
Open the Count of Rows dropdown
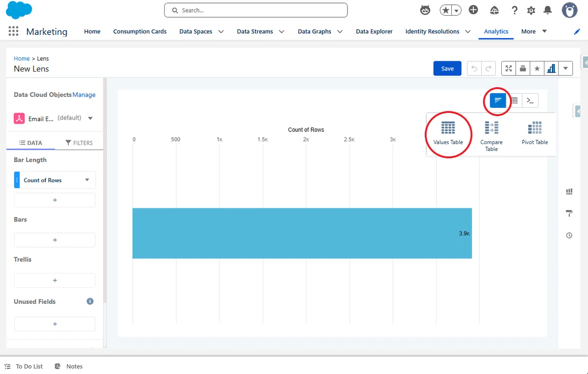(x=87, y=180)
